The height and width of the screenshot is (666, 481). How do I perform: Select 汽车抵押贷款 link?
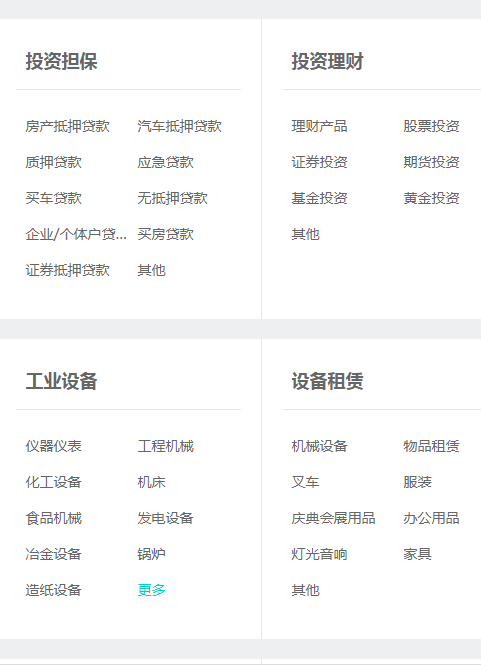[179, 126]
